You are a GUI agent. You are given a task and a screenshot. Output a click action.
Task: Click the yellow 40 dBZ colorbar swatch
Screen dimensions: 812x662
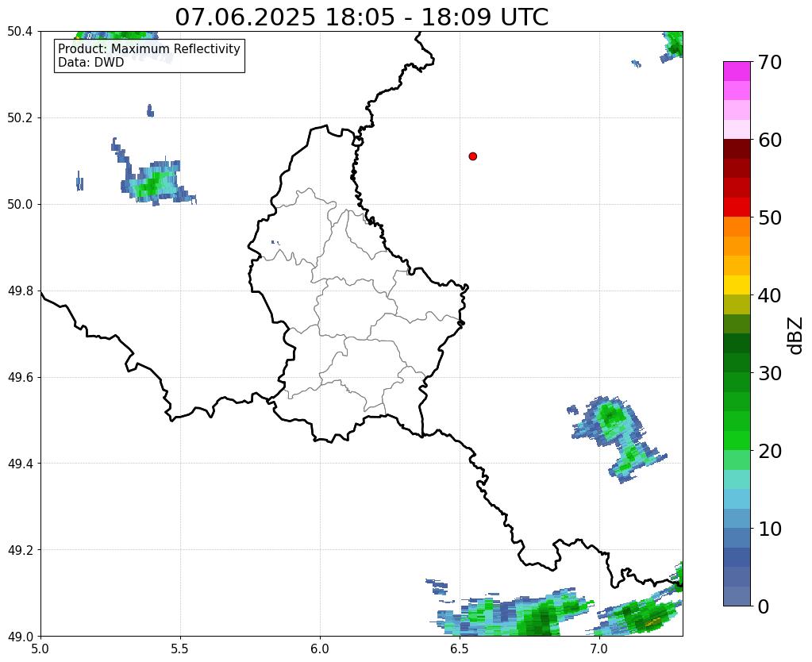[x=737, y=285]
